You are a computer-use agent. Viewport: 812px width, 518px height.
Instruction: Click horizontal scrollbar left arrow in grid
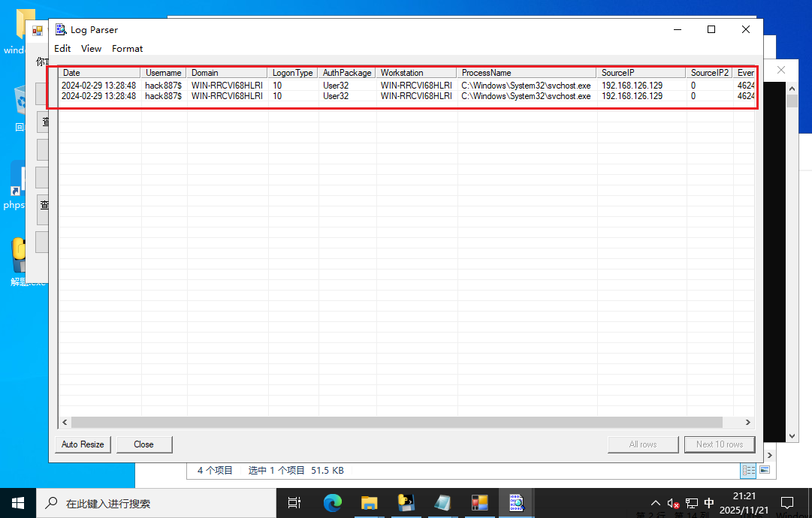65,422
